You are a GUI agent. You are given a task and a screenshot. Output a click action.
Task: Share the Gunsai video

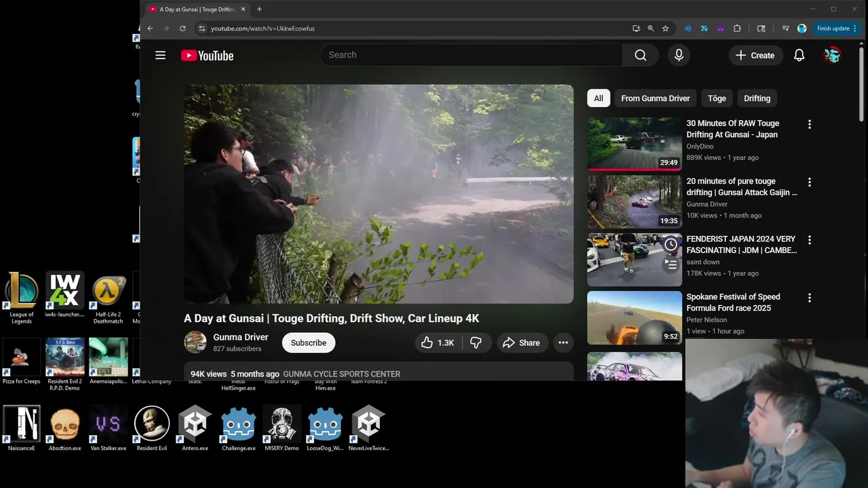521,343
